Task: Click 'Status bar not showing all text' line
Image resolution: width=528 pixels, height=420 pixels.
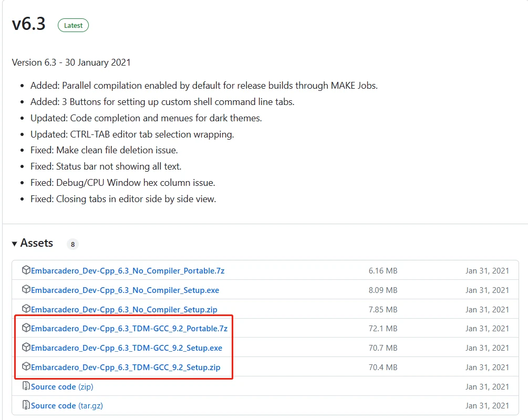Action: (x=106, y=166)
